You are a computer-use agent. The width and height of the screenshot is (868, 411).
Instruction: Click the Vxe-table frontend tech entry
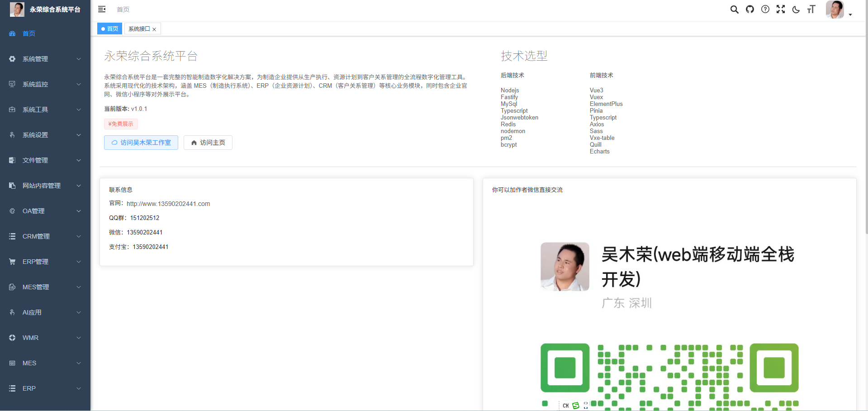click(602, 138)
